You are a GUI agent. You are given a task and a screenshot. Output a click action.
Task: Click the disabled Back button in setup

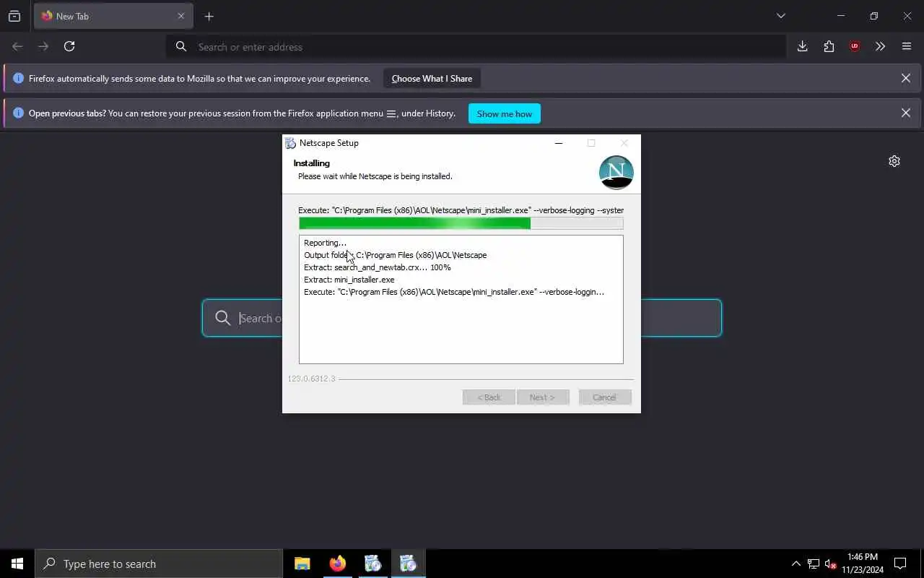point(489,397)
